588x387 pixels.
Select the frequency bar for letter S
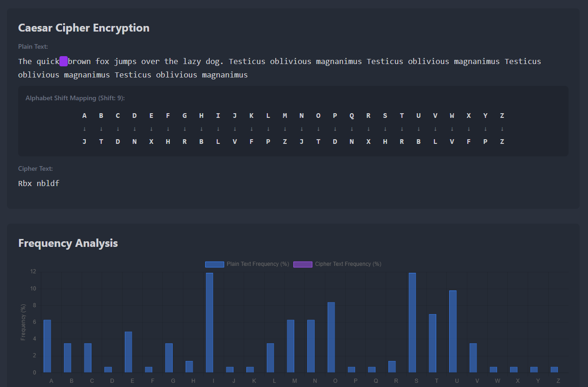(x=412, y=322)
